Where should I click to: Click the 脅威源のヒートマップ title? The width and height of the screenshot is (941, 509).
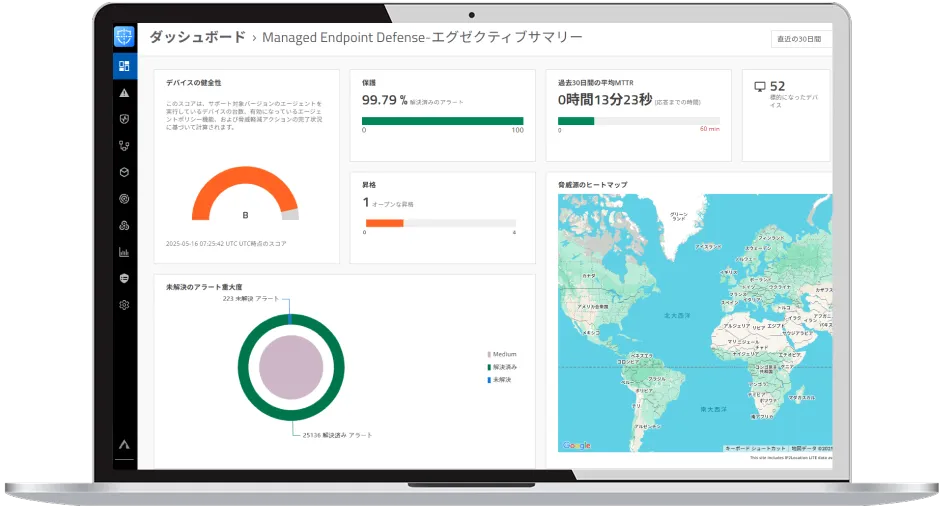point(593,185)
